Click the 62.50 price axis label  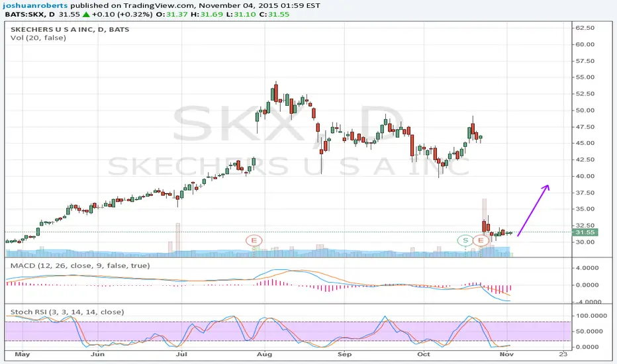585,28
